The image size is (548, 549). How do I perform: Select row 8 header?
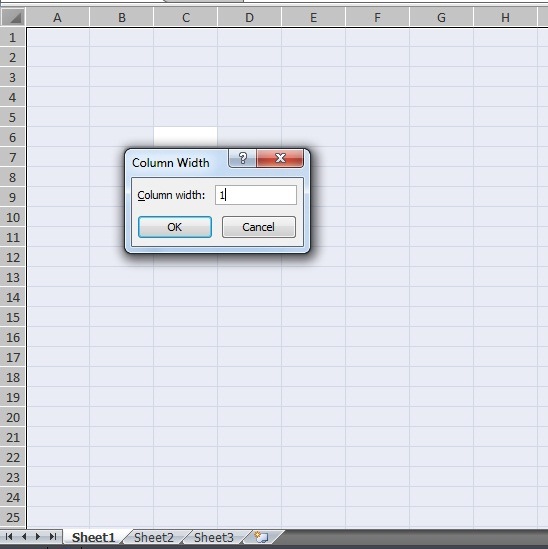pos(13,177)
